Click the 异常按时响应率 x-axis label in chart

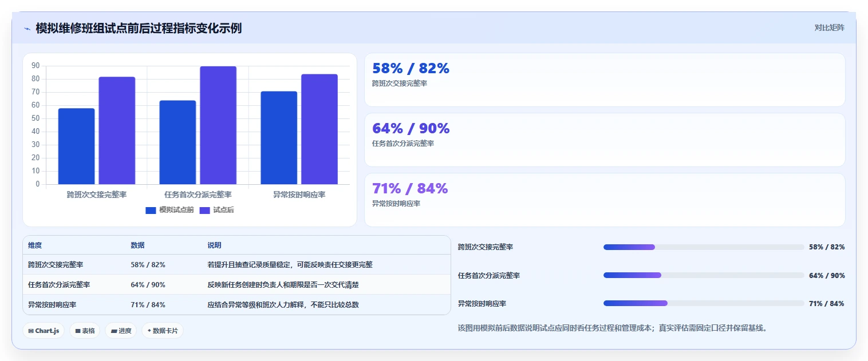[299, 195]
